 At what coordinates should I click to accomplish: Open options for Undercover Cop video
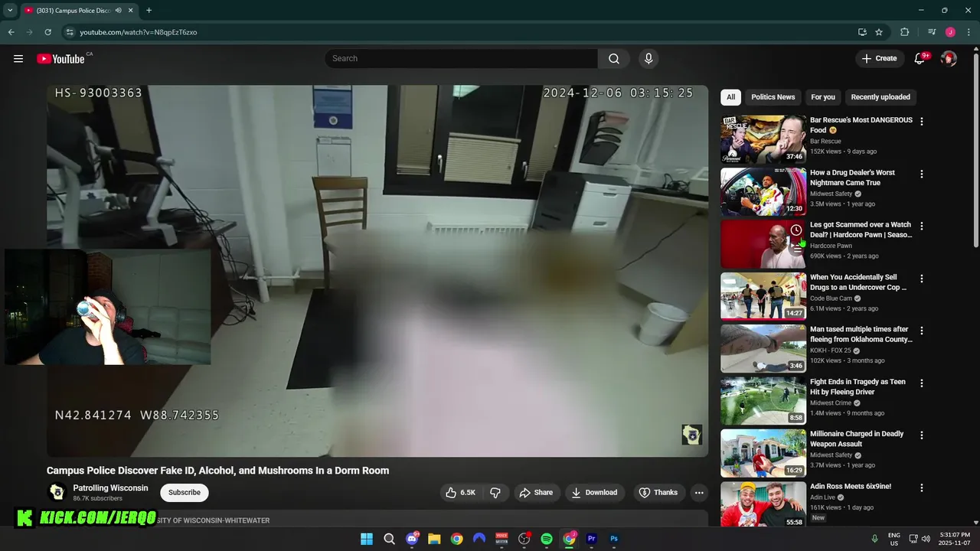pyautogui.click(x=922, y=279)
